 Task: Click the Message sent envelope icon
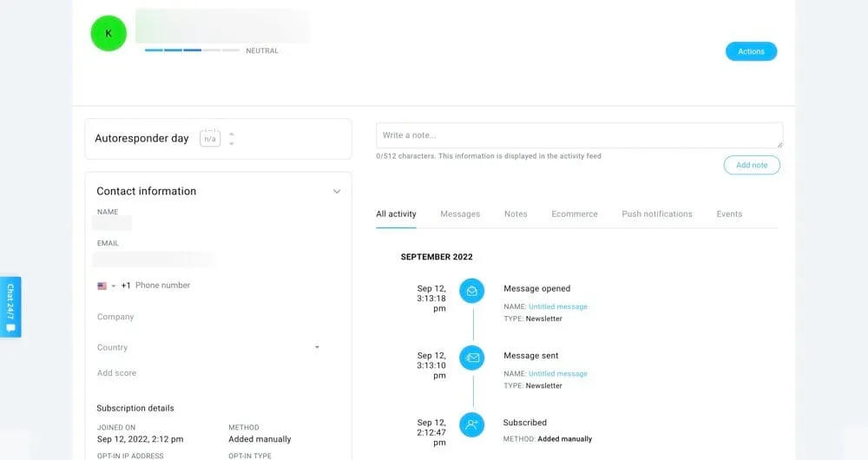(472, 358)
